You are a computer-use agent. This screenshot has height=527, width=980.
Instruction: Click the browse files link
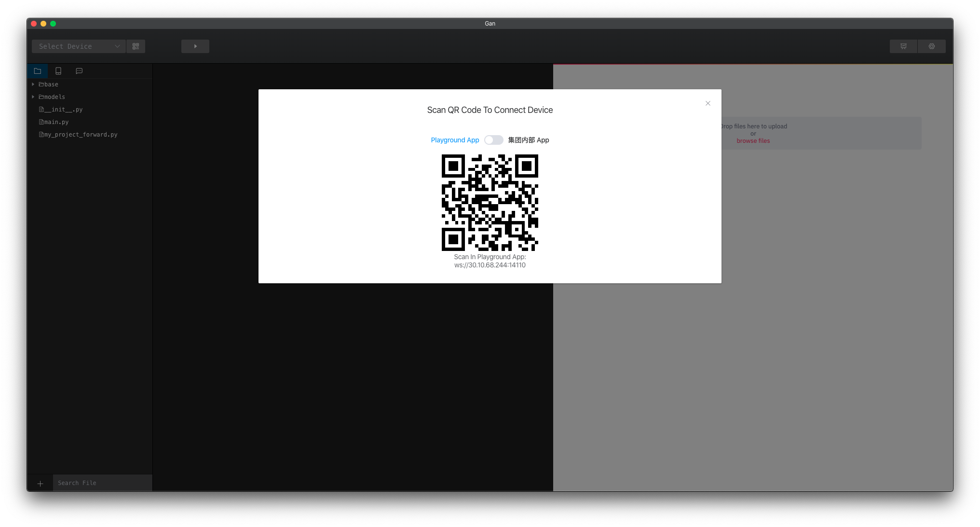click(x=753, y=141)
